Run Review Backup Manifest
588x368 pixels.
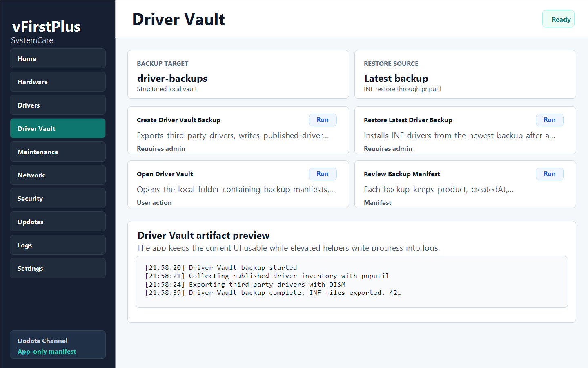(x=550, y=174)
